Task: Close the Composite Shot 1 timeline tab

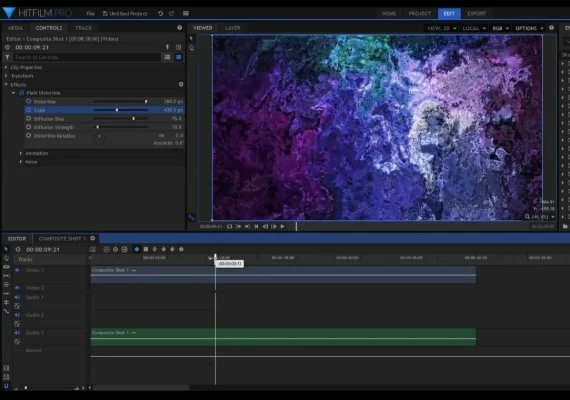Action: coord(93,238)
